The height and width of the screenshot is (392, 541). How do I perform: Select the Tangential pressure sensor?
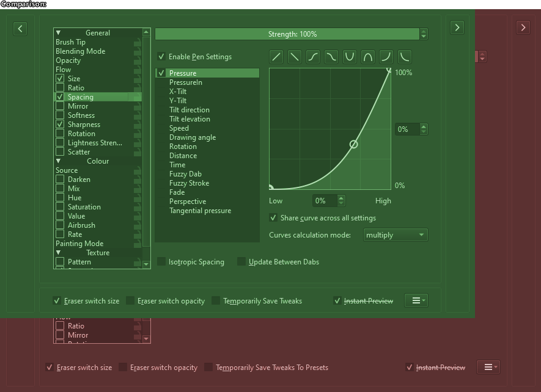pyautogui.click(x=207, y=211)
